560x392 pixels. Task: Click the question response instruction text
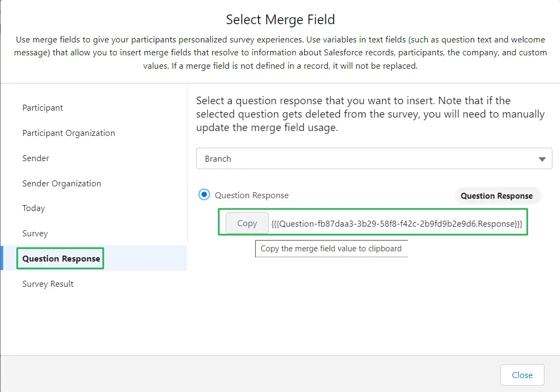coord(373,114)
